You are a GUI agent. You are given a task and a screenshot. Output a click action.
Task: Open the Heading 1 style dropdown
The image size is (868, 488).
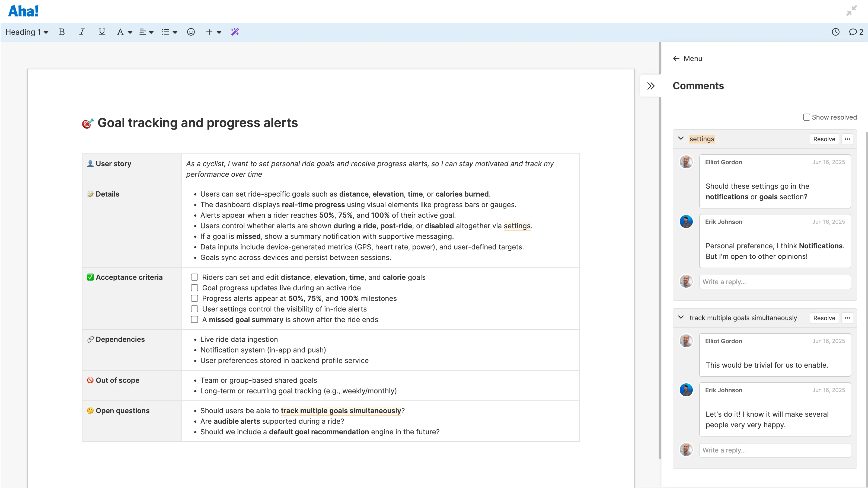27,32
